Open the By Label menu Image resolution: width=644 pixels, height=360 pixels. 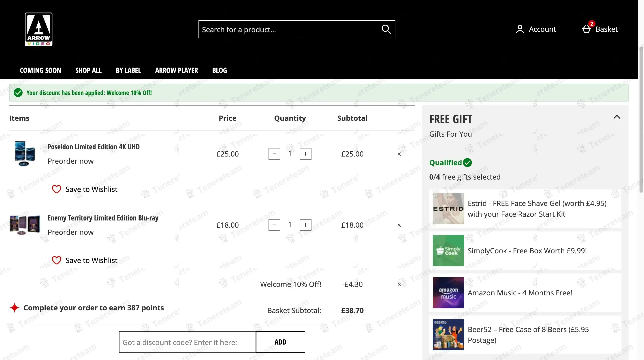click(128, 70)
